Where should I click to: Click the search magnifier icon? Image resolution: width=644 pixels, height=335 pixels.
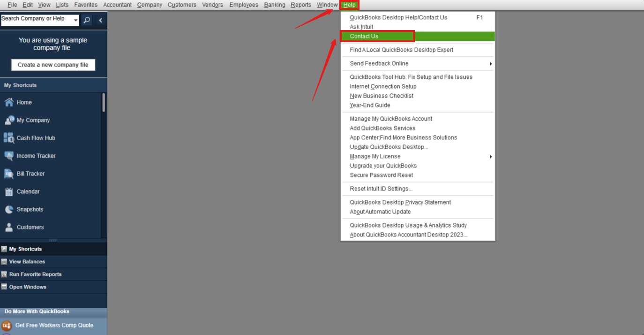[x=87, y=20]
